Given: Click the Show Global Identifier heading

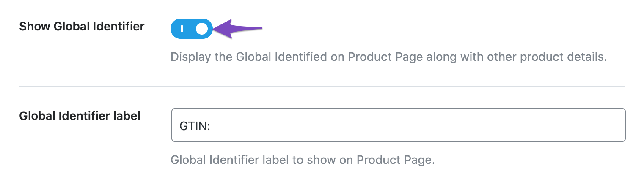Looking at the screenshot, I should tap(82, 27).
